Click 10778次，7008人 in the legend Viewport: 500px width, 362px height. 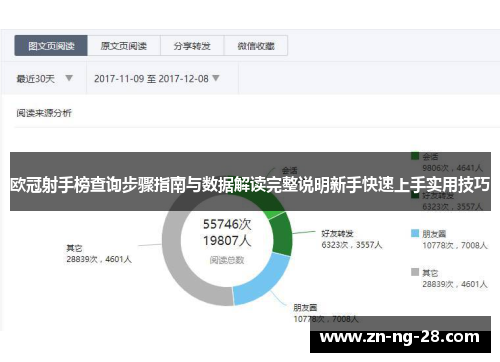pyautogui.click(x=455, y=245)
